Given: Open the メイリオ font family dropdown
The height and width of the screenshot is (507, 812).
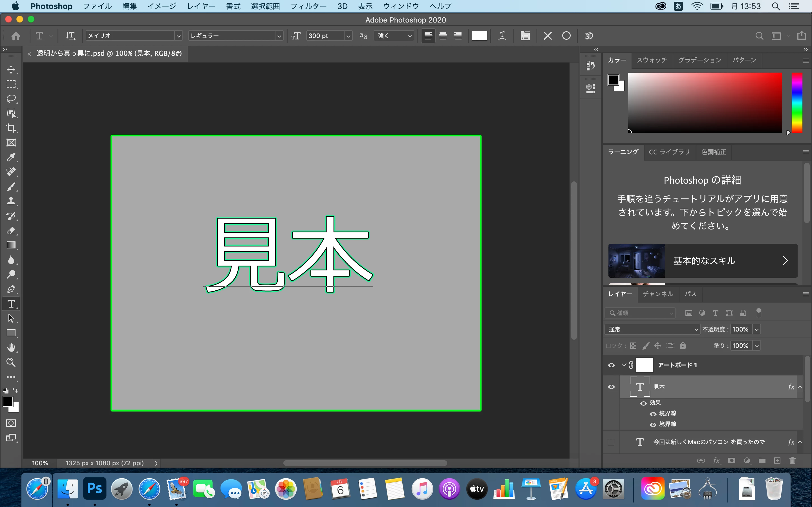Looking at the screenshot, I should pos(178,35).
